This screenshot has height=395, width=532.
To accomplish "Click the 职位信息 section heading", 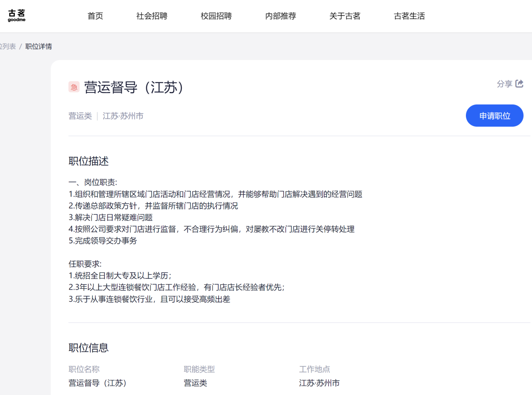I will coord(89,347).
